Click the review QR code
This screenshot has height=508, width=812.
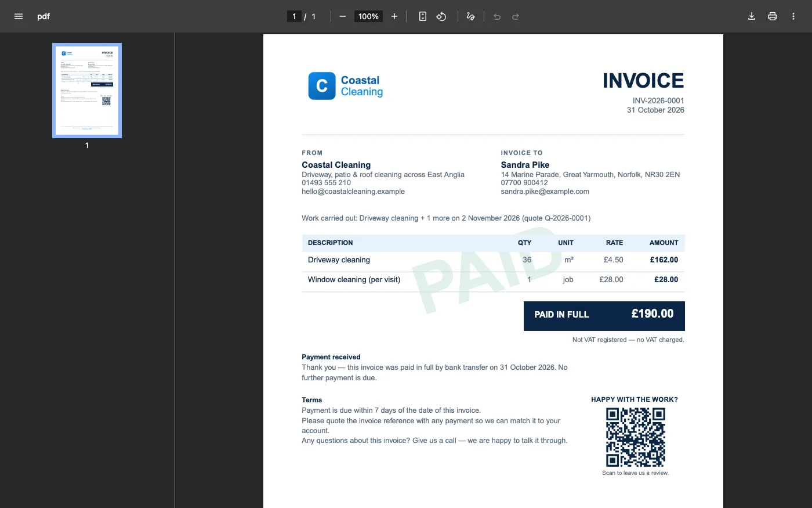click(636, 437)
